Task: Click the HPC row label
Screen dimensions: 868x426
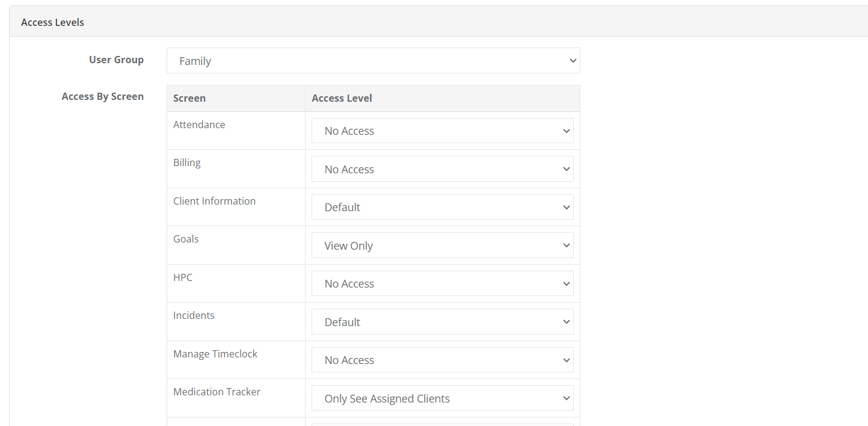Action: tap(183, 277)
